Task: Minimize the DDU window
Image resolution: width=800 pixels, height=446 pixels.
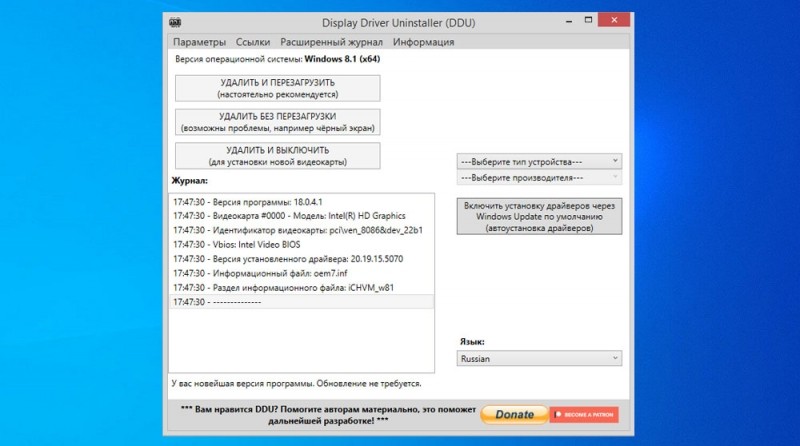Action: point(569,21)
